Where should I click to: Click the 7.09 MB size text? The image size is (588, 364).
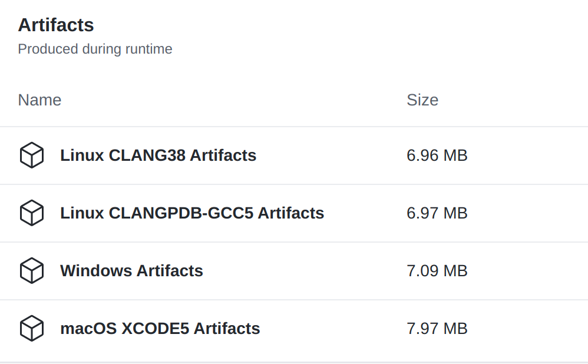pyautogui.click(x=437, y=271)
